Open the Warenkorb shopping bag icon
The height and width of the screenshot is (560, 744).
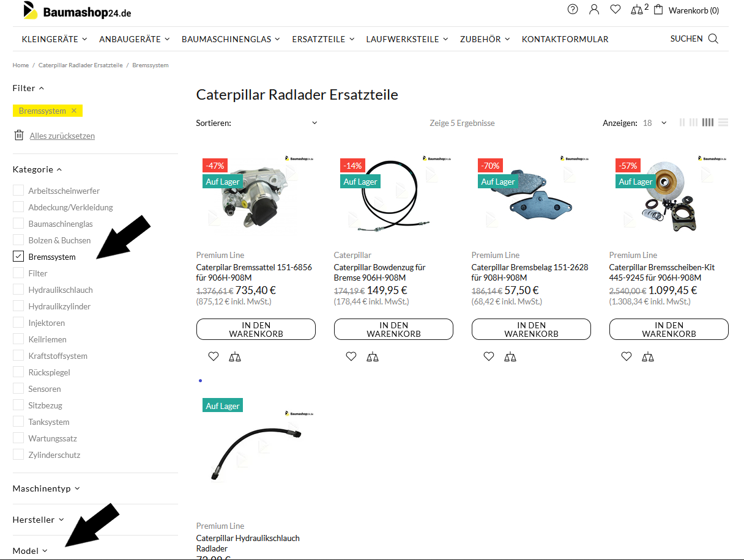click(x=658, y=10)
